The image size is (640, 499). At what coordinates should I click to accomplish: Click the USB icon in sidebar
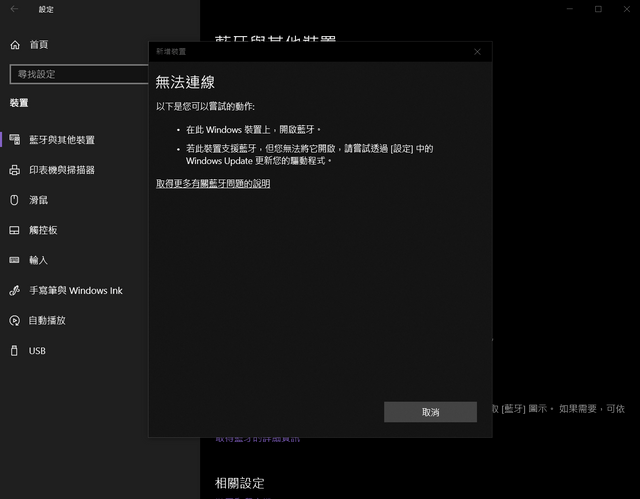pyautogui.click(x=14, y=350)
